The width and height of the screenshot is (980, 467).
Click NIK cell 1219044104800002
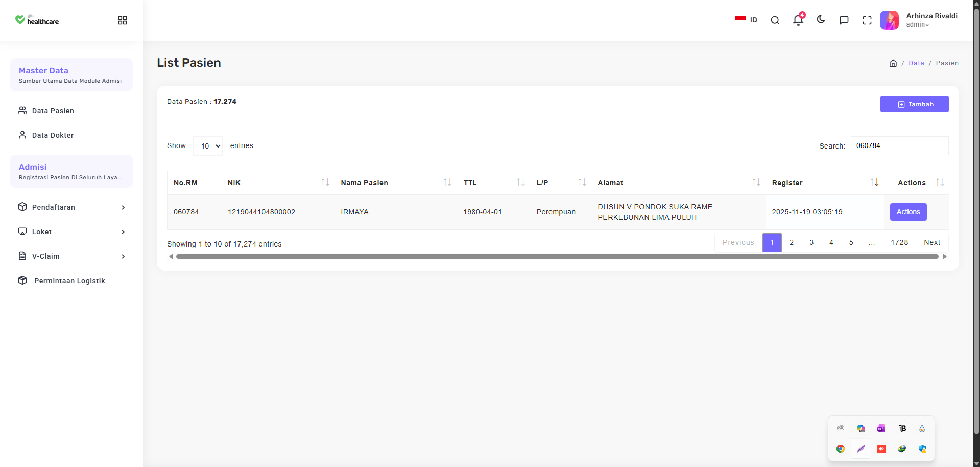pos(261,212)
